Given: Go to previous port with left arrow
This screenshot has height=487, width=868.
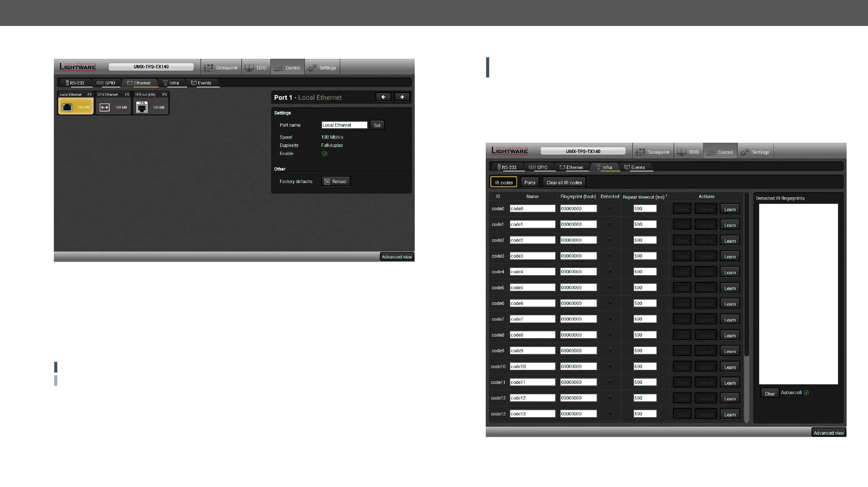Looking at the screenshot, I should pos(383,97).
